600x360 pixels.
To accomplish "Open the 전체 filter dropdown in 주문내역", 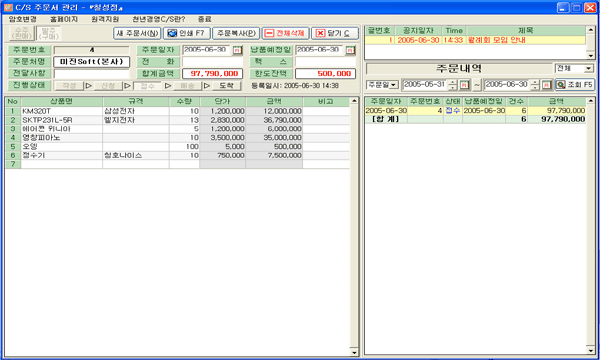I will 589,68.
